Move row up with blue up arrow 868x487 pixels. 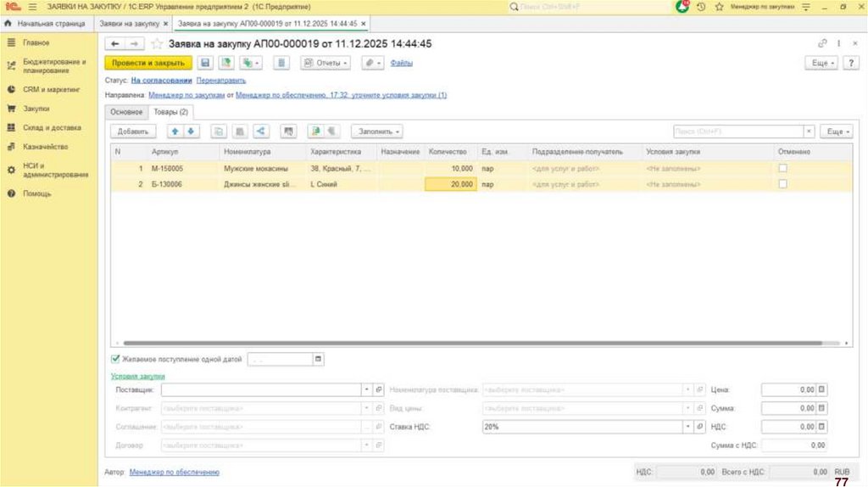175,132
